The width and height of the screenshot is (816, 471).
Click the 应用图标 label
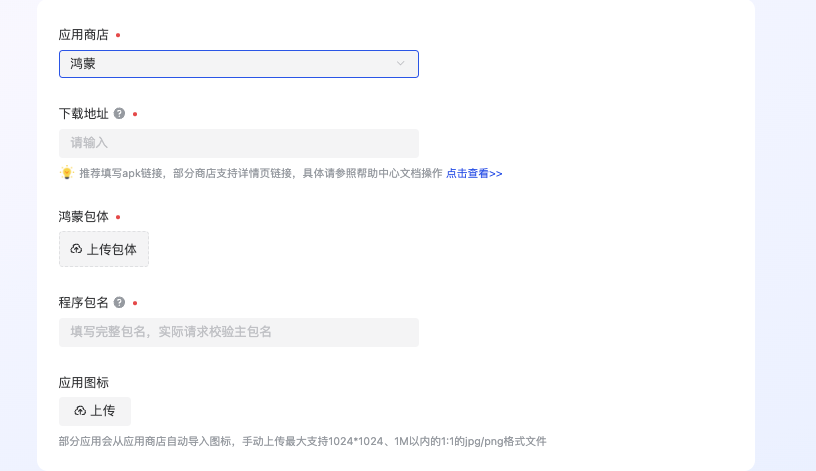83,383
